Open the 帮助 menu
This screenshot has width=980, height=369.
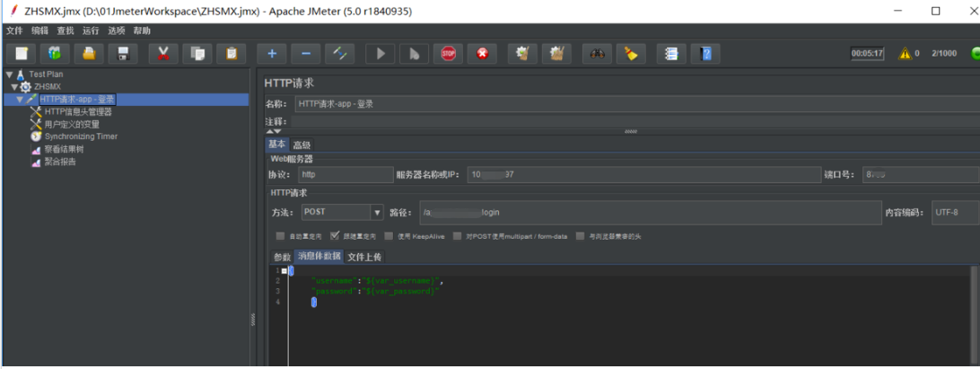[142, 31]
